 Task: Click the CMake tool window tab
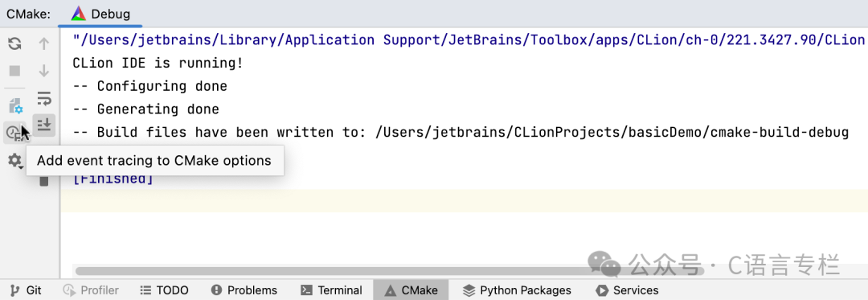click(x=411, y=290)
